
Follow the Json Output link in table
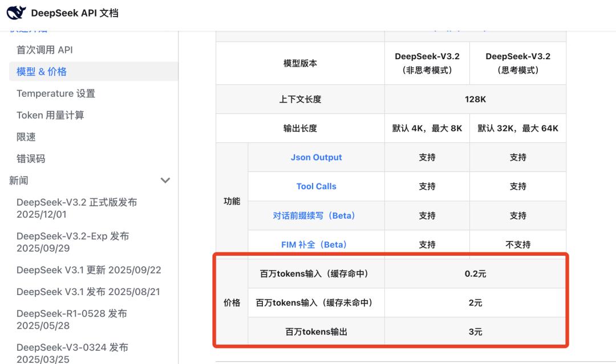click(316, 157)
